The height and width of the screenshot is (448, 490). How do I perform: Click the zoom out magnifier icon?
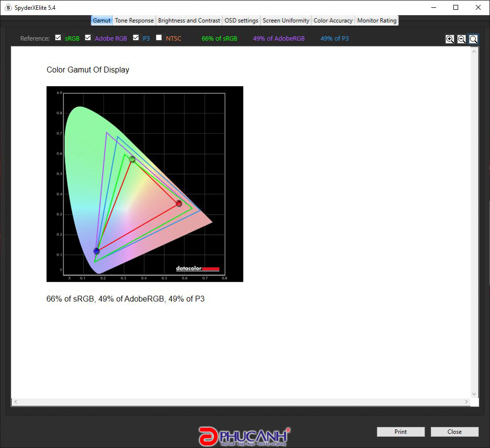point(462,39)
